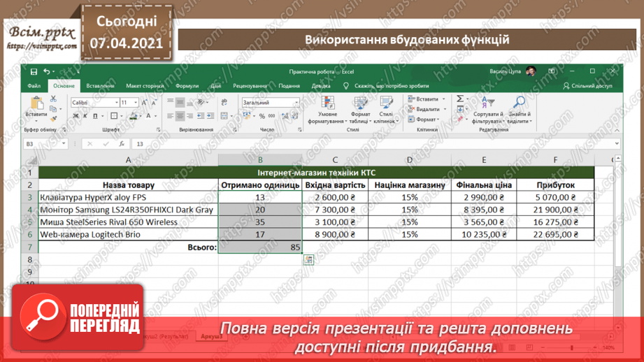Screen dimensions: 644x362
Task: Open Sort & Filter (Сортувати й фільтрувати)
Action: point(488,110)
